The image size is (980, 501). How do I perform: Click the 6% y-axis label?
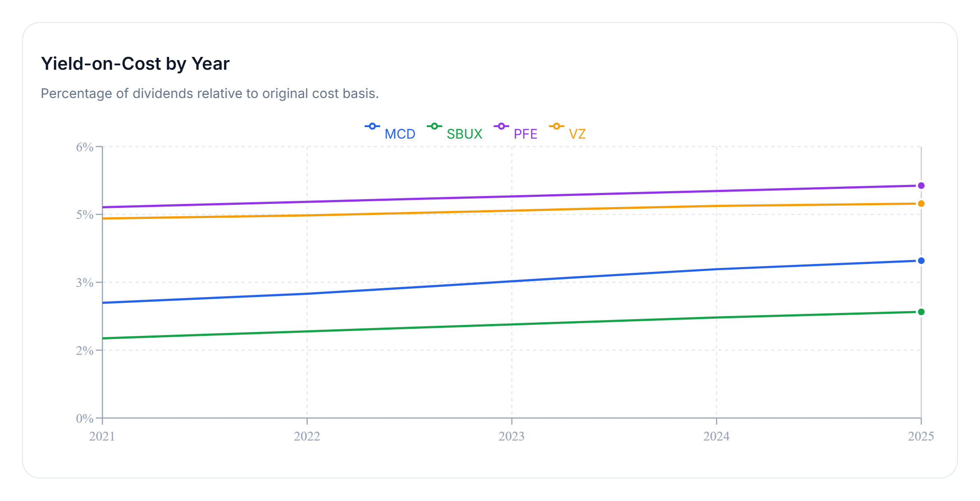click(85, 147)
